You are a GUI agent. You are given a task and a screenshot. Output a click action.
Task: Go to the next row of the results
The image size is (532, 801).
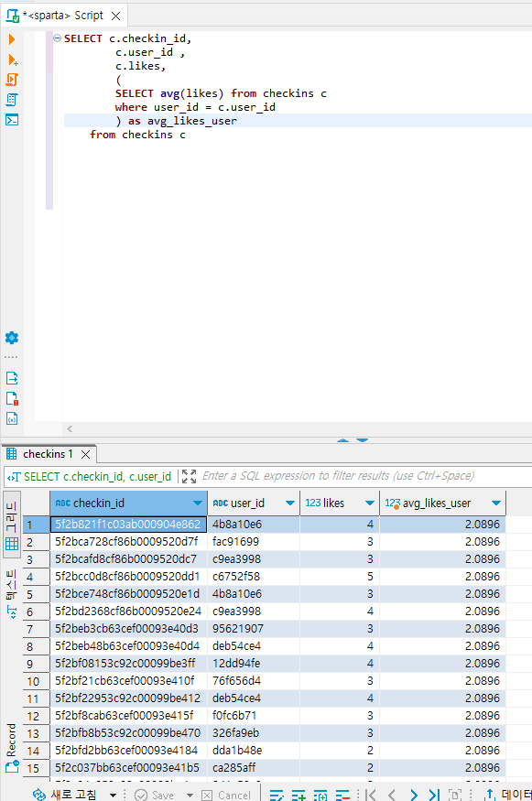414,795
